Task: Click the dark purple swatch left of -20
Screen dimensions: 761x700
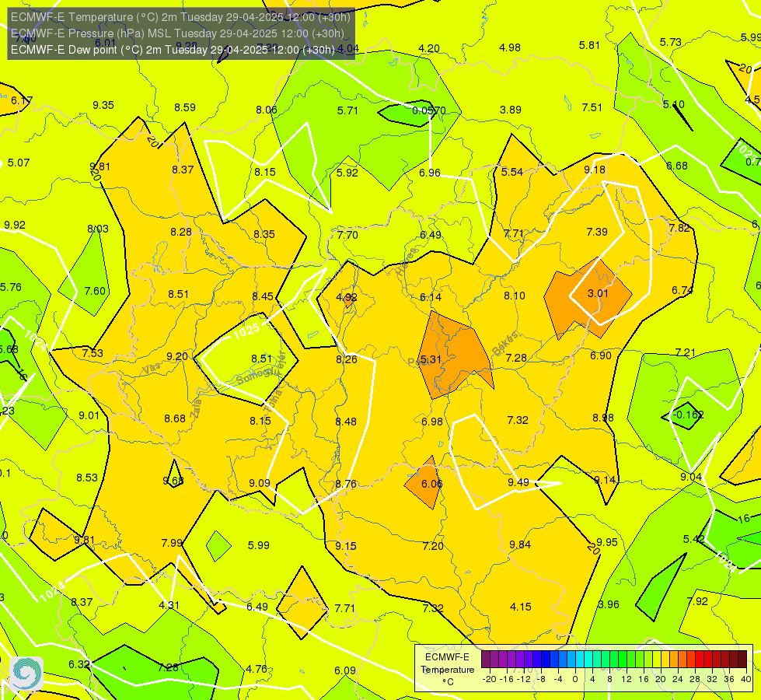Action: point(486,660)
